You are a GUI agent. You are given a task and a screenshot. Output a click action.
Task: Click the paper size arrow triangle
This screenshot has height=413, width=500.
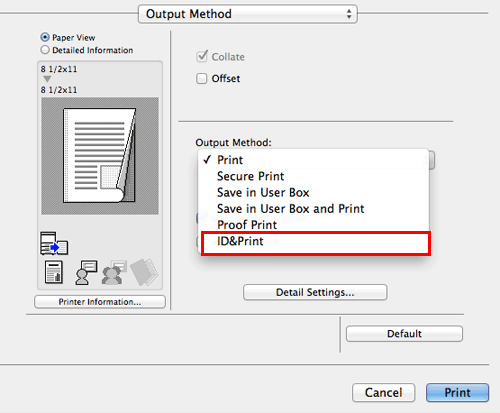coord(47,79)
